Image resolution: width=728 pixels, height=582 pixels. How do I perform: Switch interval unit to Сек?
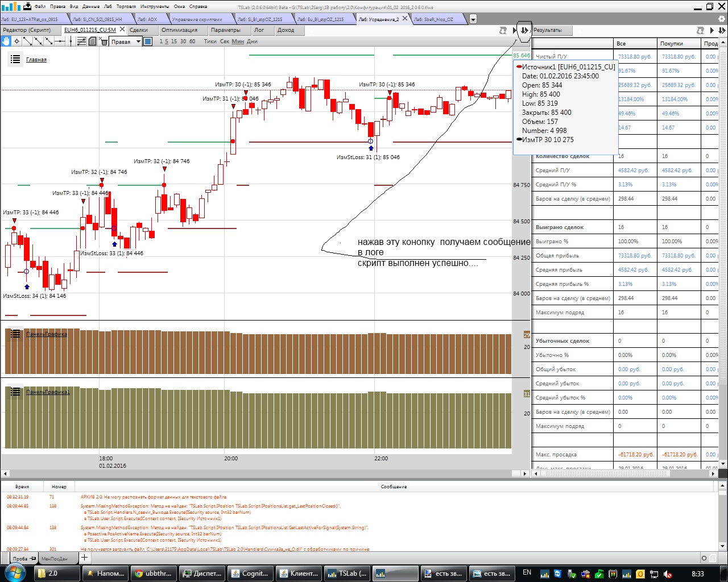coord(225,41)
